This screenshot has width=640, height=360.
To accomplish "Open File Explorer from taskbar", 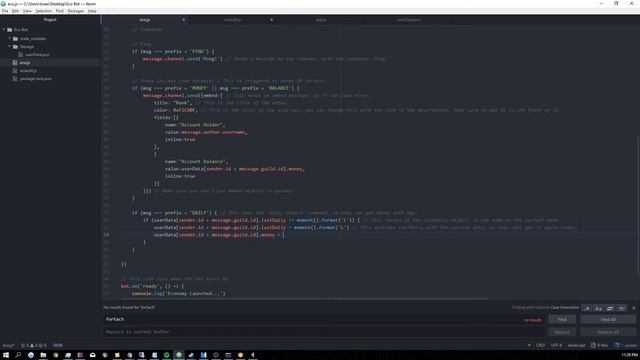I will point(43,355).
